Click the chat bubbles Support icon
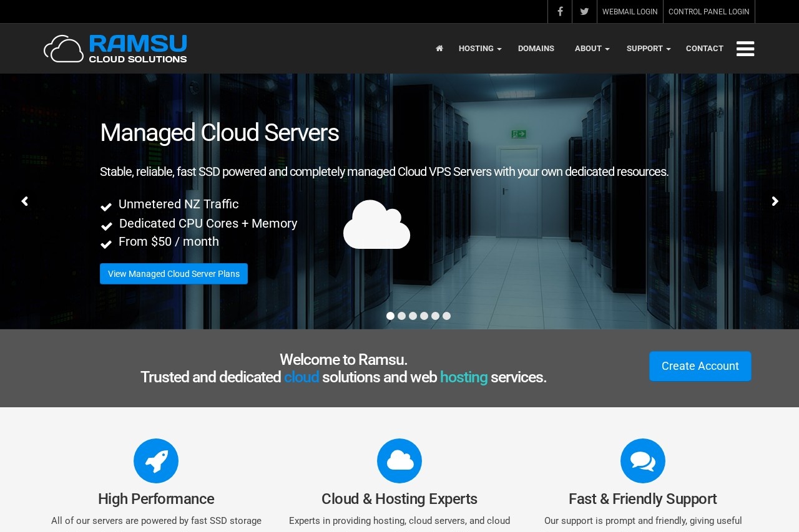The width and height of the screenshot is (799, 532). point(643,461)
